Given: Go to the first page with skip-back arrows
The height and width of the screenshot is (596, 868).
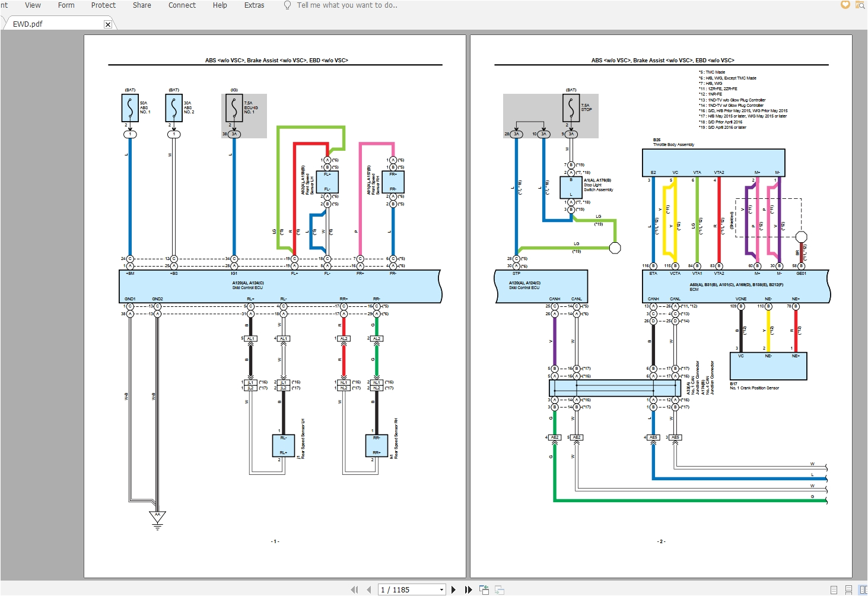Looking at the screenshot, I should 354,589.
